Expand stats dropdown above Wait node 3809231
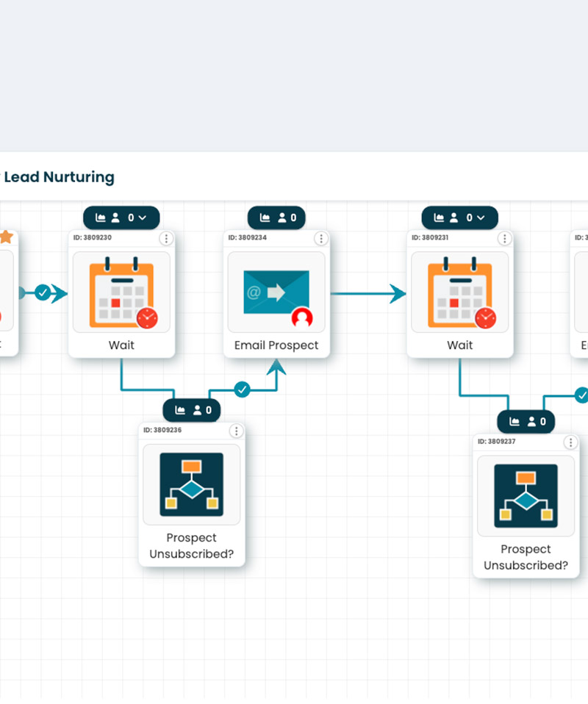588x704 pixels. click(x=481, y=218)
